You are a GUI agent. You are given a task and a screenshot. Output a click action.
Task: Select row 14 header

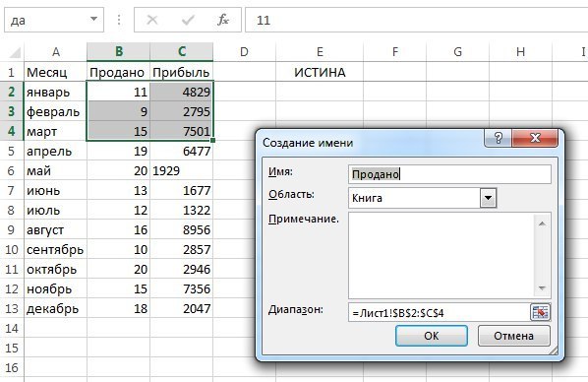[x=12, y=328]
